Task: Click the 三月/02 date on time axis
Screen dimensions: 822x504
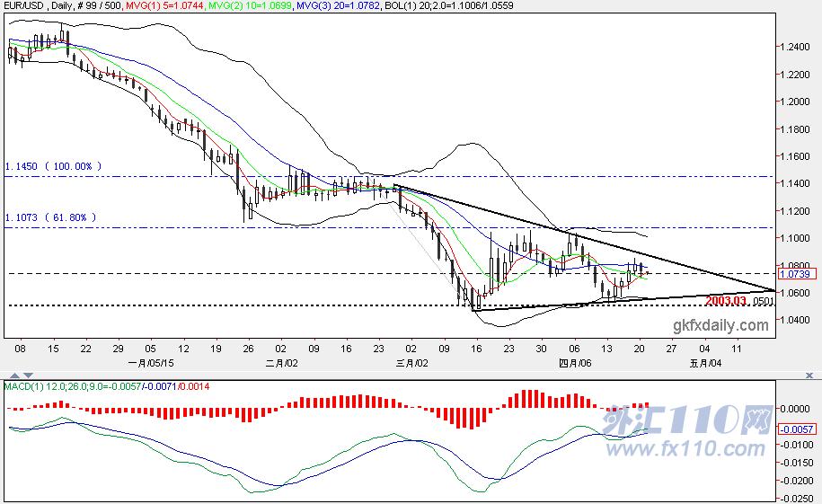Action: pos(412,363)
